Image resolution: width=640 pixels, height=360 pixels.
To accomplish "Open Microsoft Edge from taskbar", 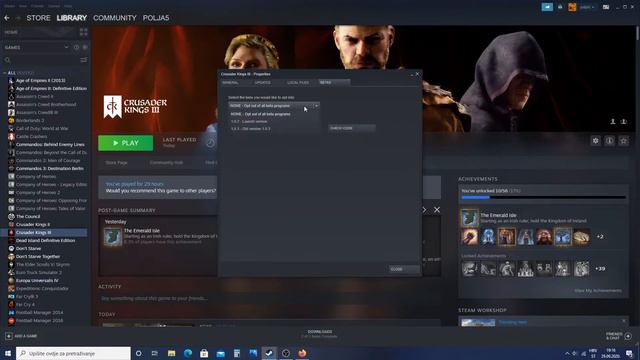I will (x=188, y=353).
